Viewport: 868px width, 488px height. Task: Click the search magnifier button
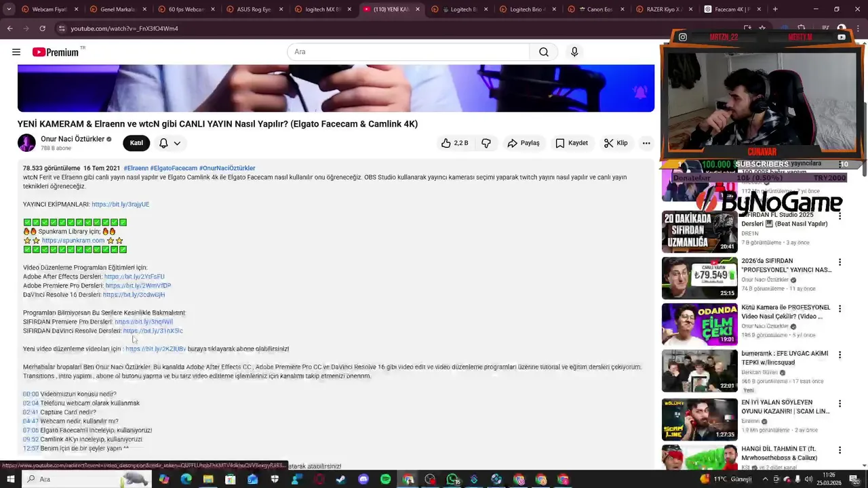[544, 52]
